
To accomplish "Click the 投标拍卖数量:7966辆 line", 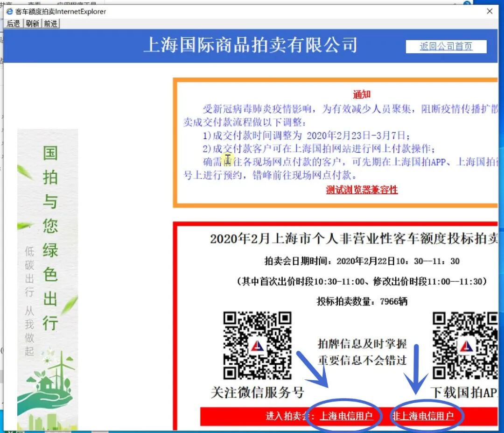I will (362, 301).
